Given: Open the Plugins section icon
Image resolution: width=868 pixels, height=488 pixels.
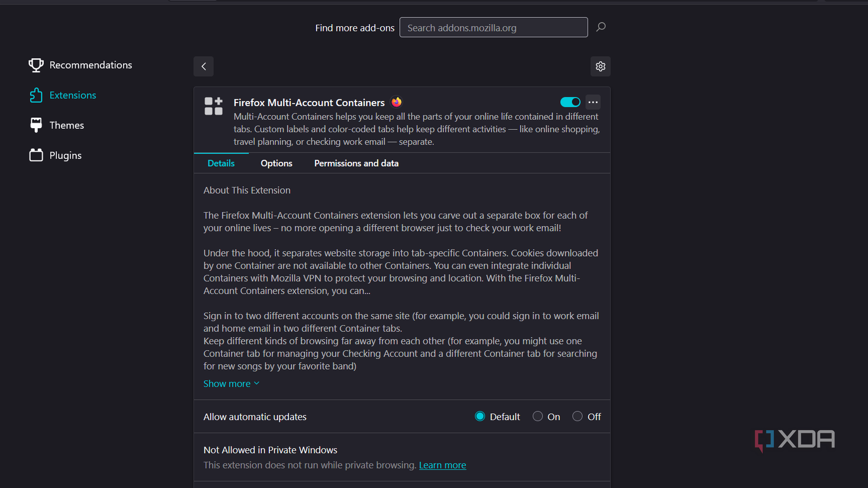Looking at the screenshot, I should (x=35, y=155).
